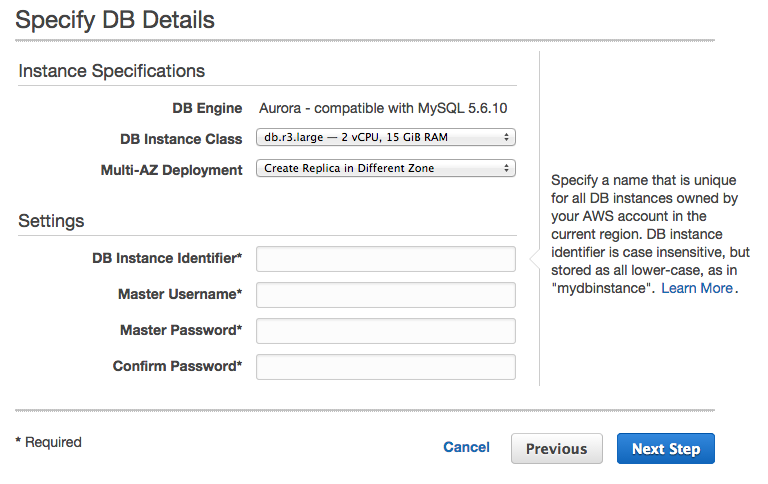768x484 pixels.
Task: Click the "Settings" section header
Action: point(51,221)
